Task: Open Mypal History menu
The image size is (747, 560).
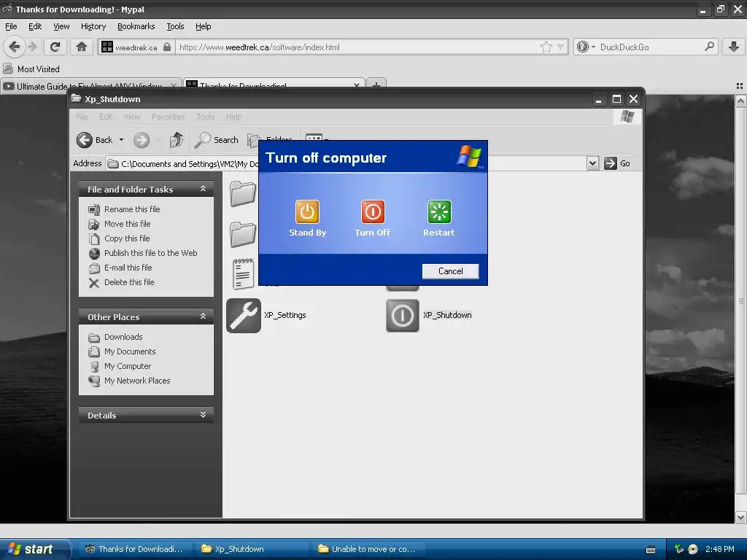Action: (93, 27)
